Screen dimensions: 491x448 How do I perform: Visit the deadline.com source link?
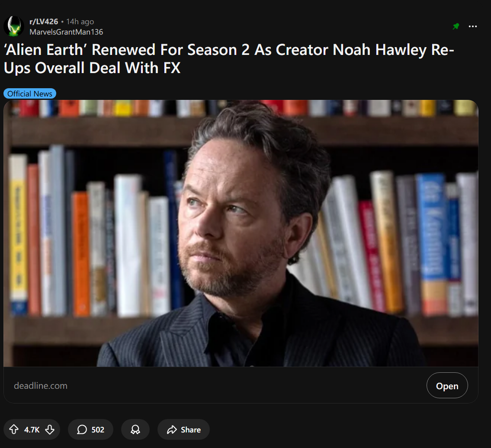pos(41,385)
